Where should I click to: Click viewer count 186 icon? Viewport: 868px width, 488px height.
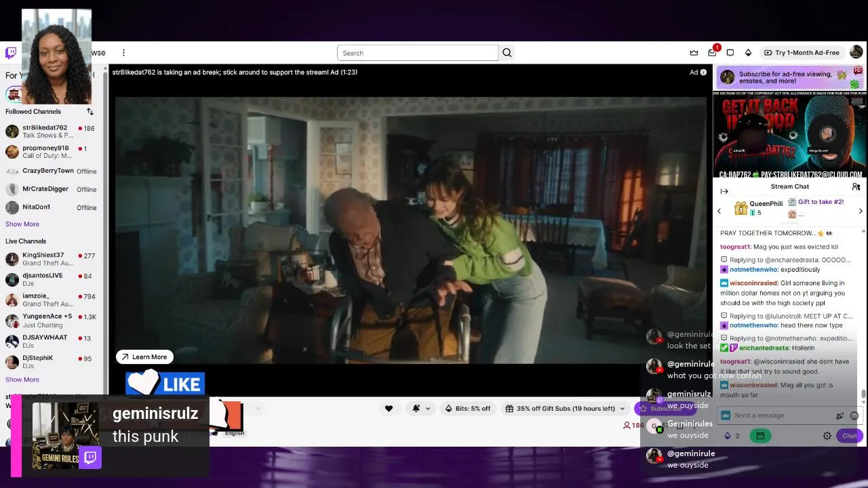627,426
